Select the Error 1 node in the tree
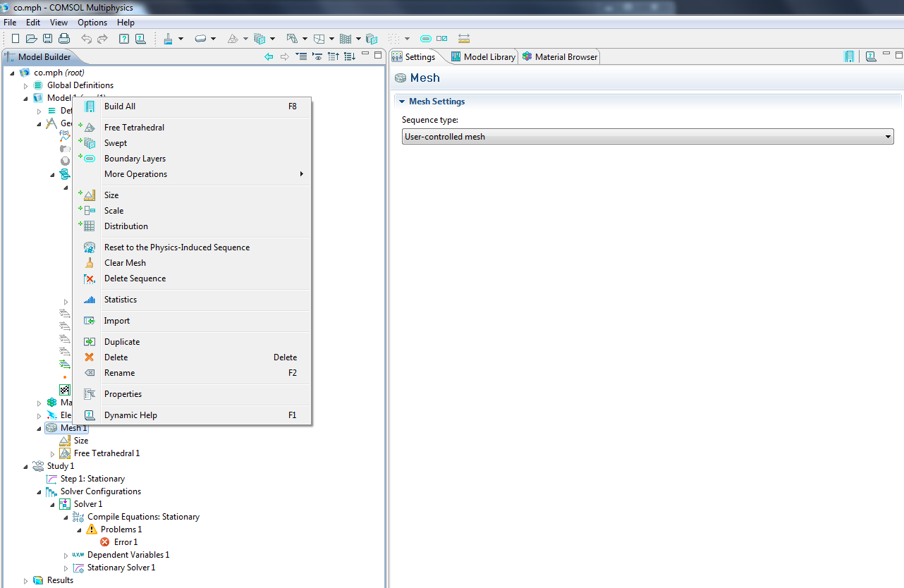904x588 pixels. tap(126, 542)
